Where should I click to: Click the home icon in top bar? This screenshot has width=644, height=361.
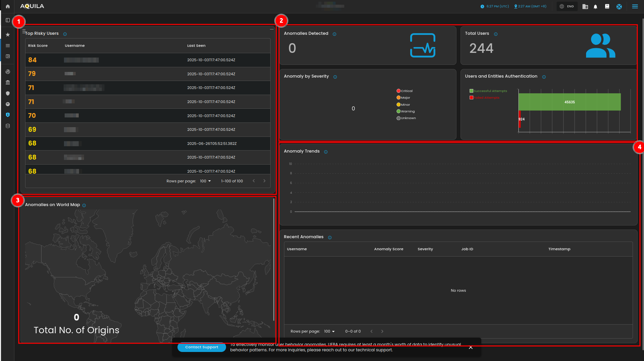pyautogui.click(x=8, y=6)
